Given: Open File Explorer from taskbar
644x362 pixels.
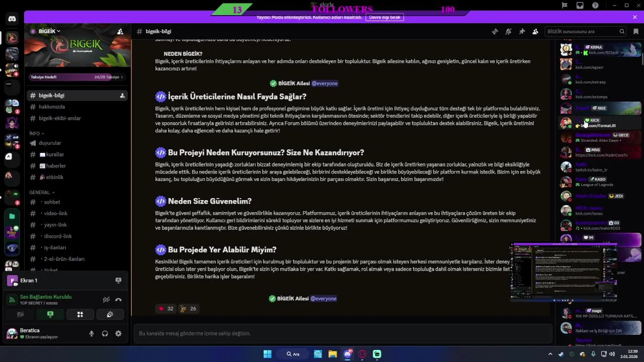Looking at the screenshot, I should (333, 354).
